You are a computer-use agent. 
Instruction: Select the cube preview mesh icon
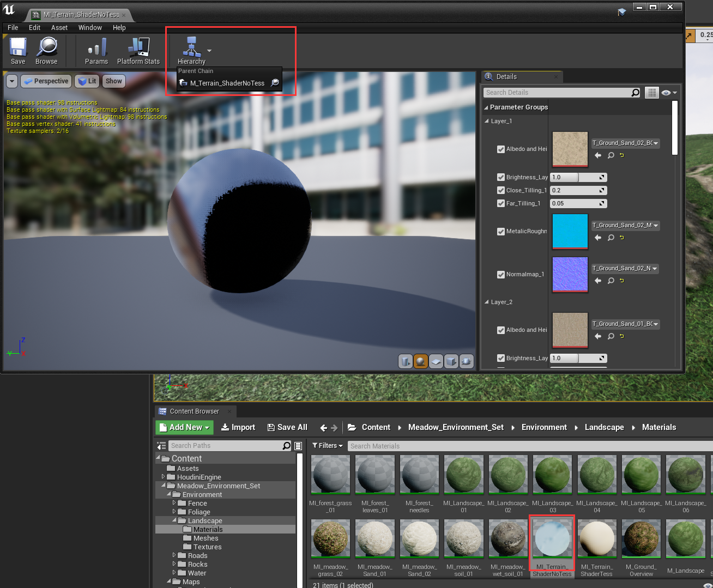click(451, 361)
